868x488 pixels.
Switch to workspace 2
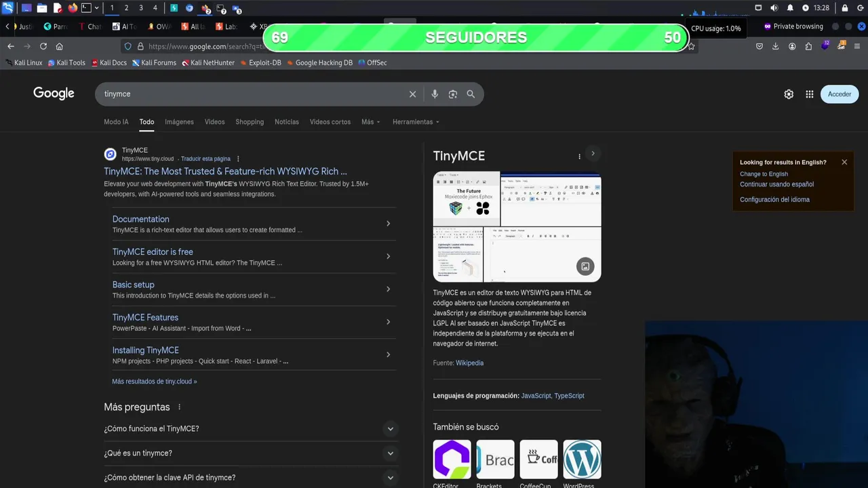126,8
